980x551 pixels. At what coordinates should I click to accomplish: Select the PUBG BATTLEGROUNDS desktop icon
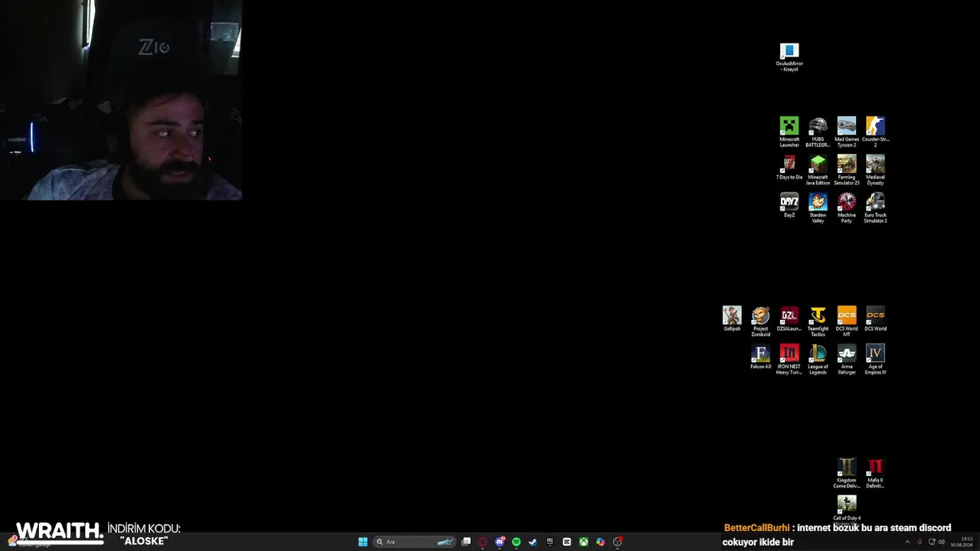pyautogui.click(x=818, y=132)
